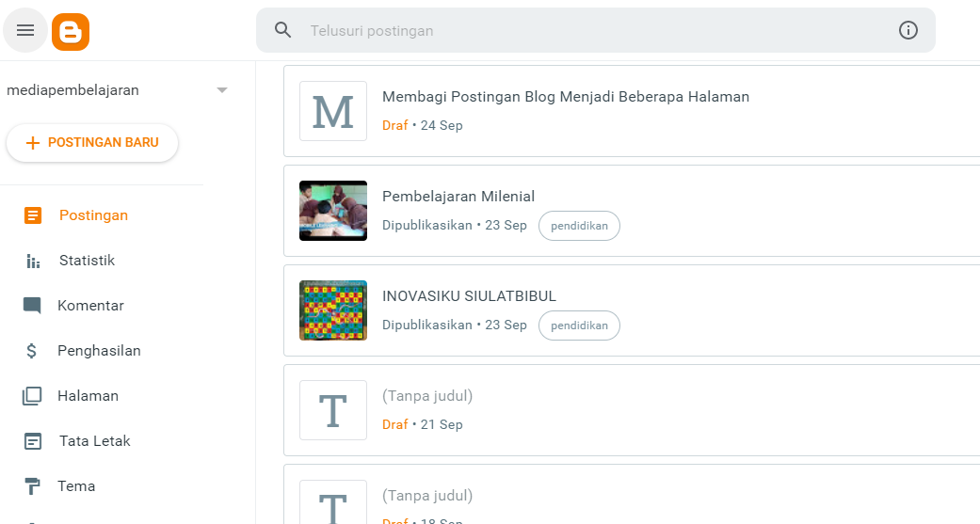Click the Pembelajaran Milenial photo thumbnail
Screen dimensions: 980x524
(x=333, y=211)
